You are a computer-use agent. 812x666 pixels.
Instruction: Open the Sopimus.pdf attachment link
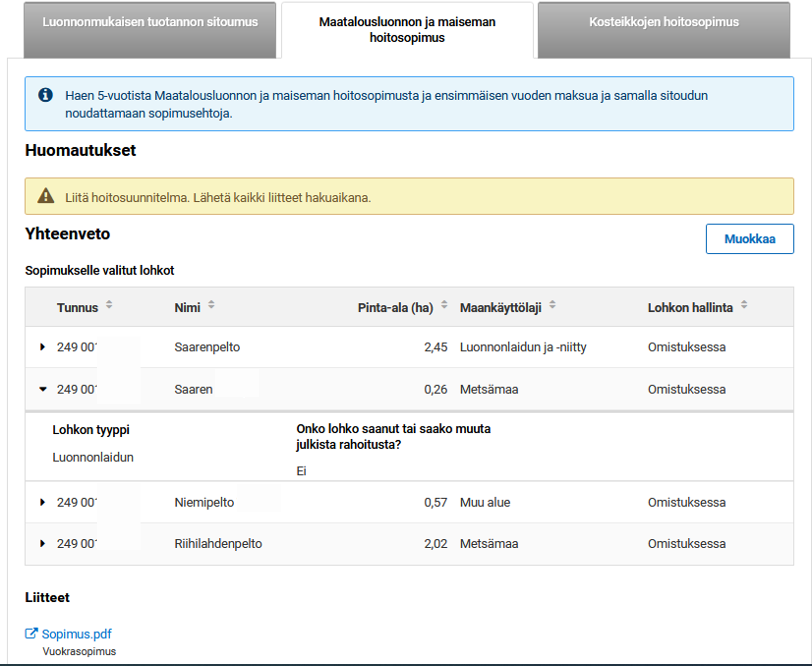coord(76,634)
